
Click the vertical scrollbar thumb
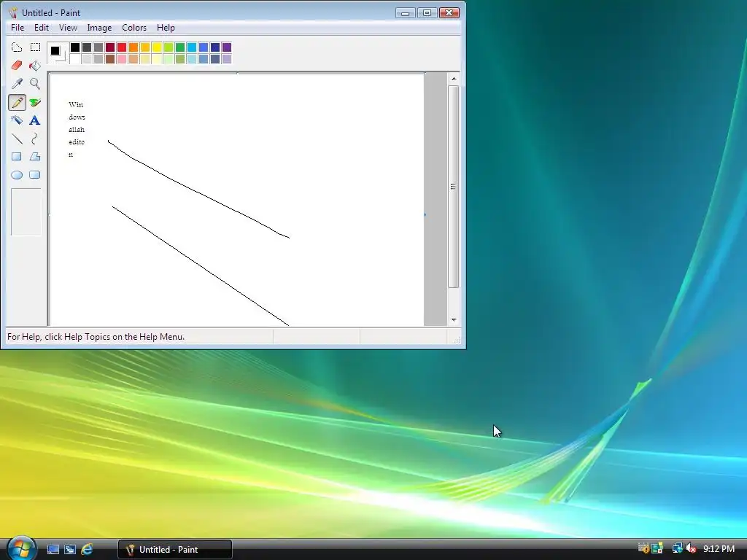[454, 187]
